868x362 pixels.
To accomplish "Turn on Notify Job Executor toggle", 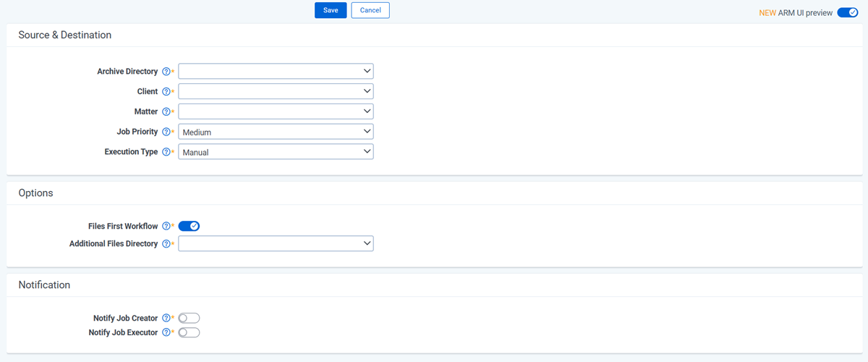I will (x=189, y=332).
